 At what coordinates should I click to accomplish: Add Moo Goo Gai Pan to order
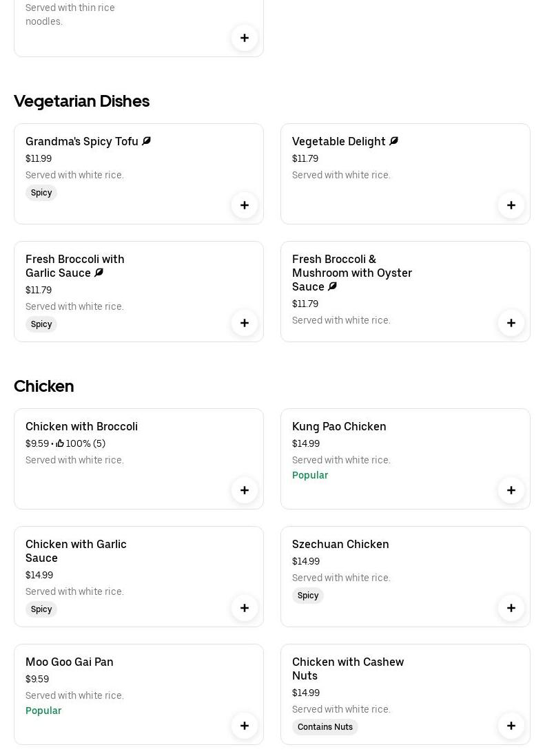click(x=245, y=726)
